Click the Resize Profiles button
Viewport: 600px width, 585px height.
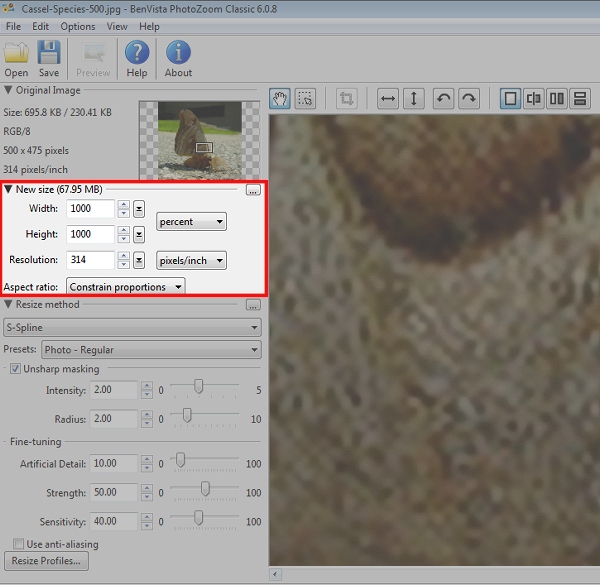[x=46, y=561]
